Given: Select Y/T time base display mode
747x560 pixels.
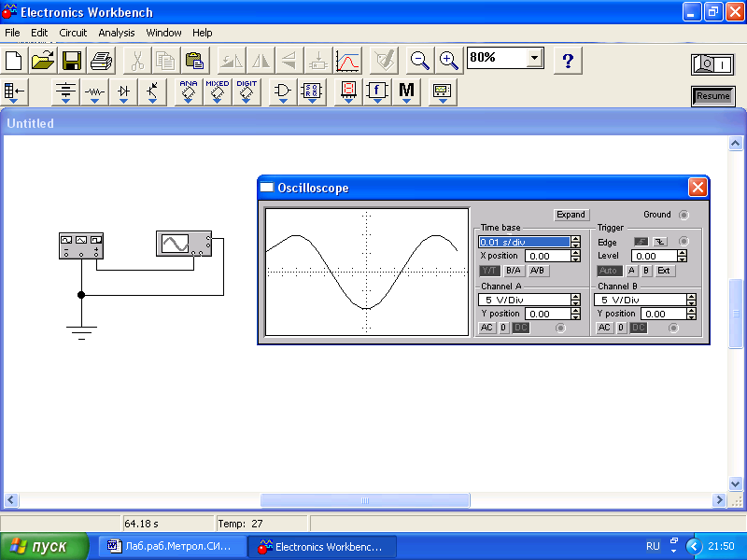Looking at the screenshot, I should (489, 271).
